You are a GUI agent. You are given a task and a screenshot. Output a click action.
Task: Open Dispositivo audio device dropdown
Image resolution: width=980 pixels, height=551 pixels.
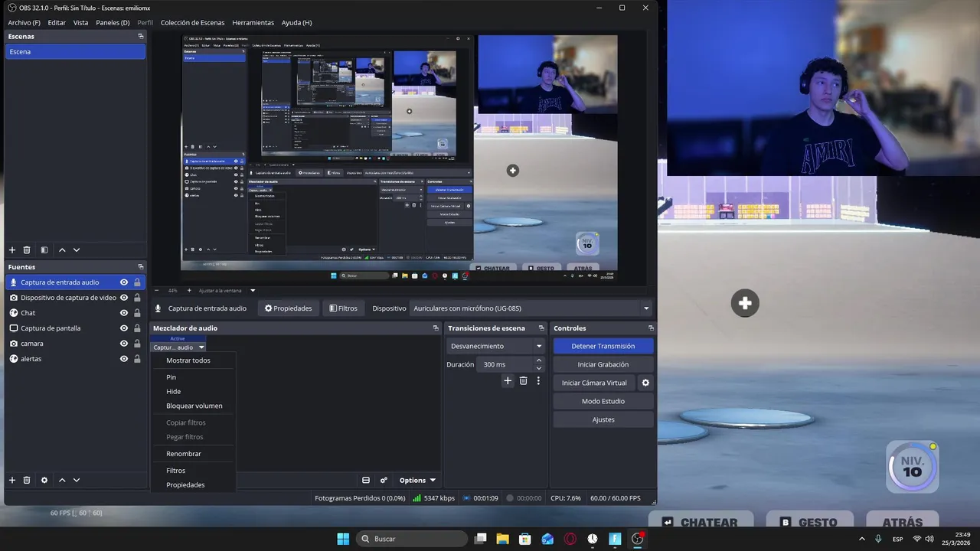click(x=531, y=308)
